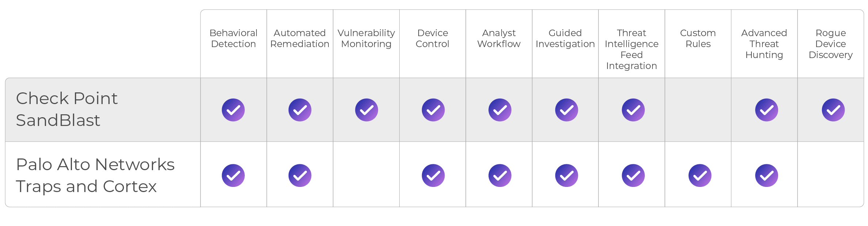Click empty Custom Rules cell for Check Point
The height and width of the screenshot is (226, 868).
698,110
